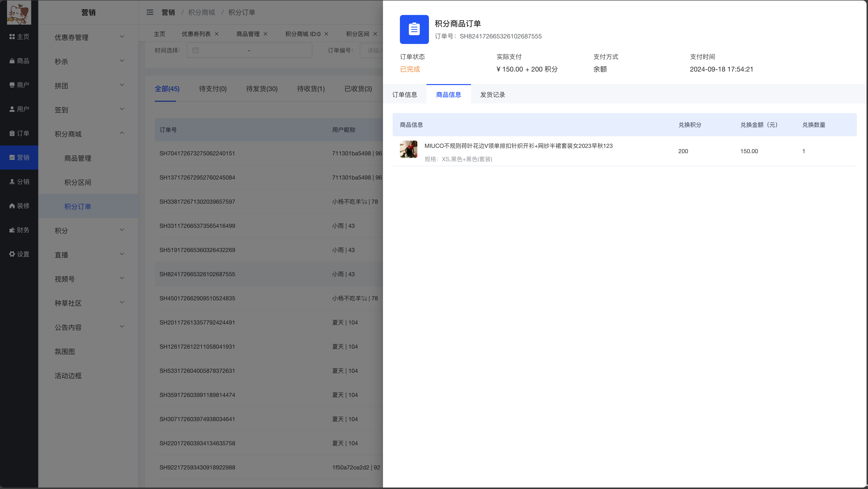Expand the 优惠券管理 submenu
868x489 pixels.
point(89,37)
